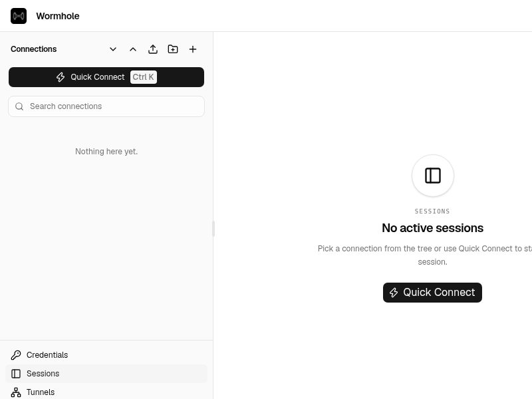Click the Ctrl K shortcut badge
The width and height of the screenshot is (532, 399).
click(x=143, y=77)
